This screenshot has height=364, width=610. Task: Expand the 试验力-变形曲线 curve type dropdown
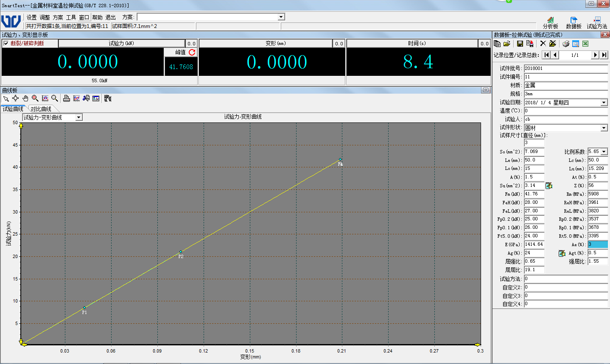pos(79,117)
